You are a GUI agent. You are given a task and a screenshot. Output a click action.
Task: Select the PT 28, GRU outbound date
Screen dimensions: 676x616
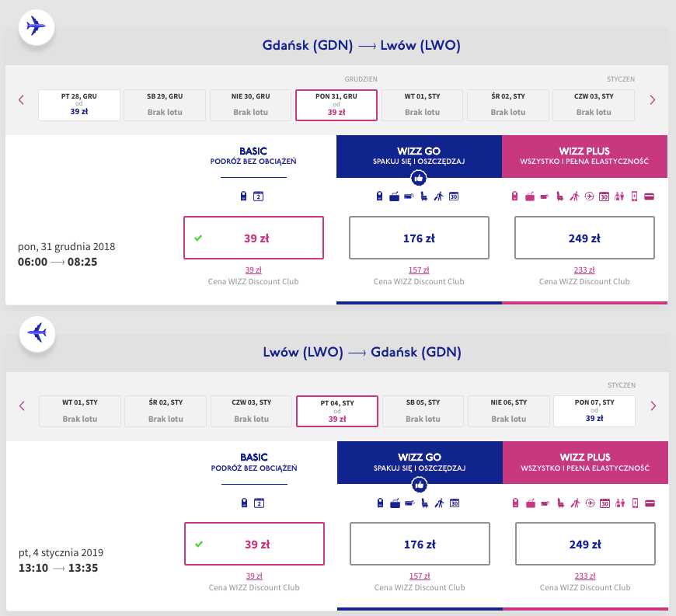coord(79,105)
